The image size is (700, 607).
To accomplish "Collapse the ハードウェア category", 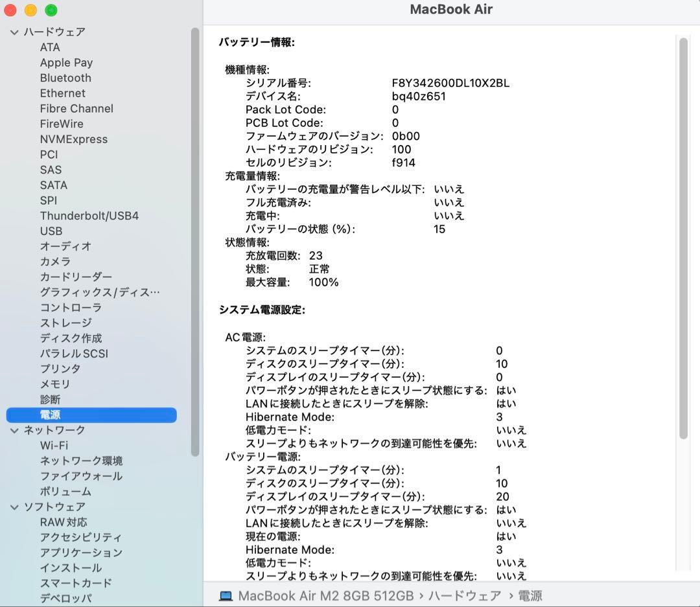I will [14, 32].
